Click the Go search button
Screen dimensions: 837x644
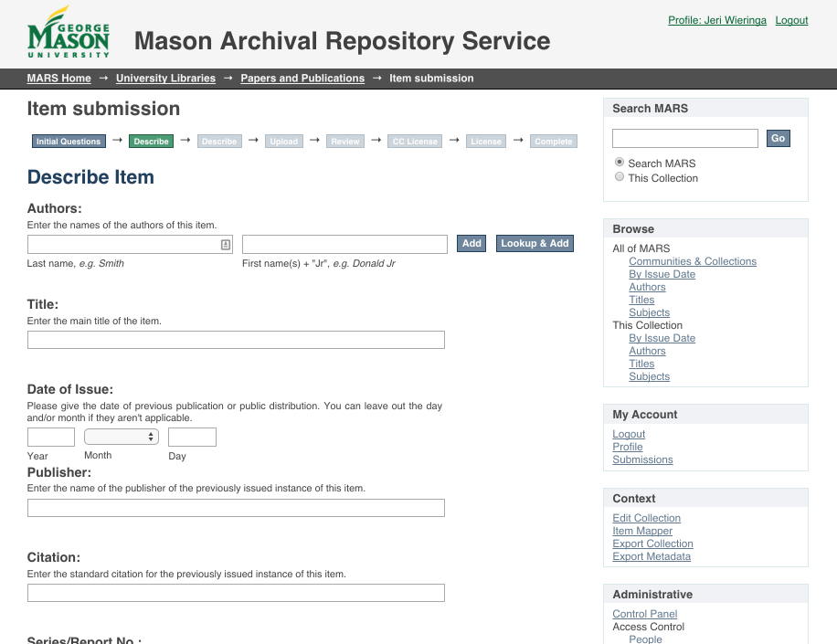tap(779, 138)
